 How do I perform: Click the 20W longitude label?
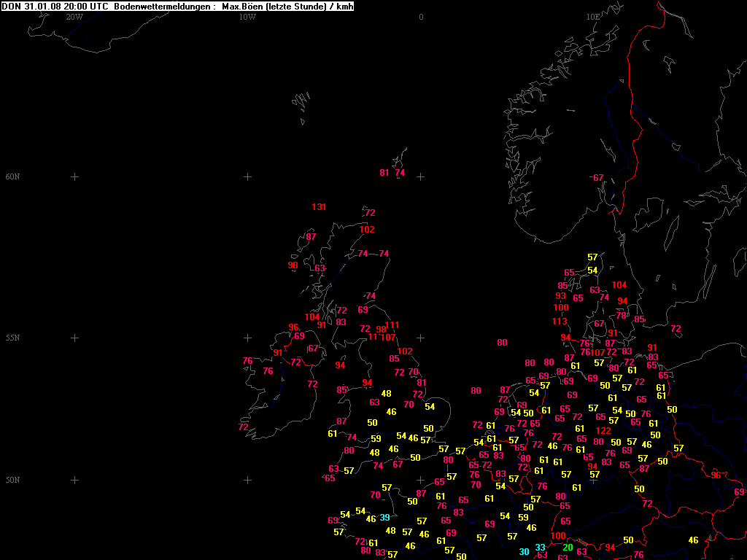coord(74,17)
